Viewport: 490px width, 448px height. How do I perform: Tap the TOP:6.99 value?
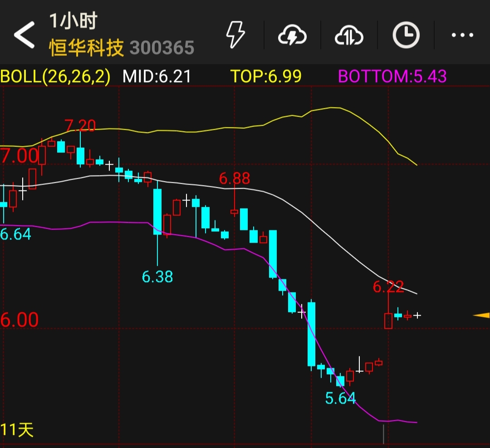[266, 76]
